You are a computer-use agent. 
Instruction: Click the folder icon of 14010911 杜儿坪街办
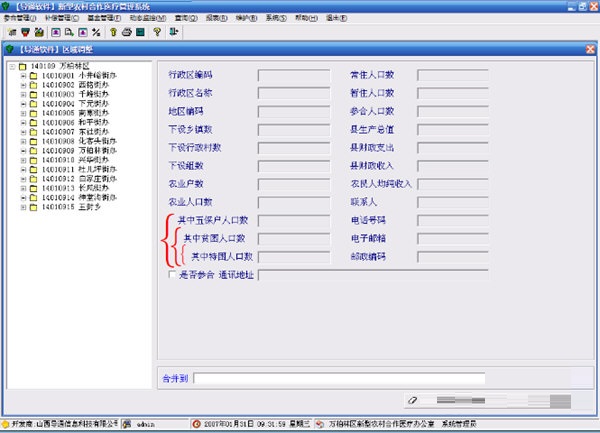[34, 169]
